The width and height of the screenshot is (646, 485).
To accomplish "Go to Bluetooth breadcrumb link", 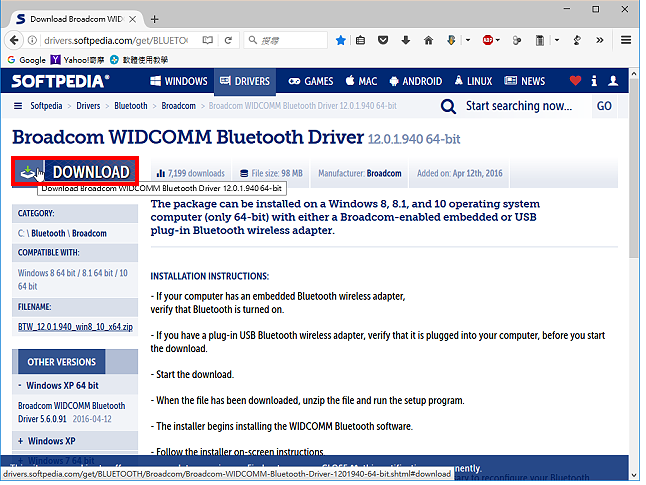I will (131, 106).
